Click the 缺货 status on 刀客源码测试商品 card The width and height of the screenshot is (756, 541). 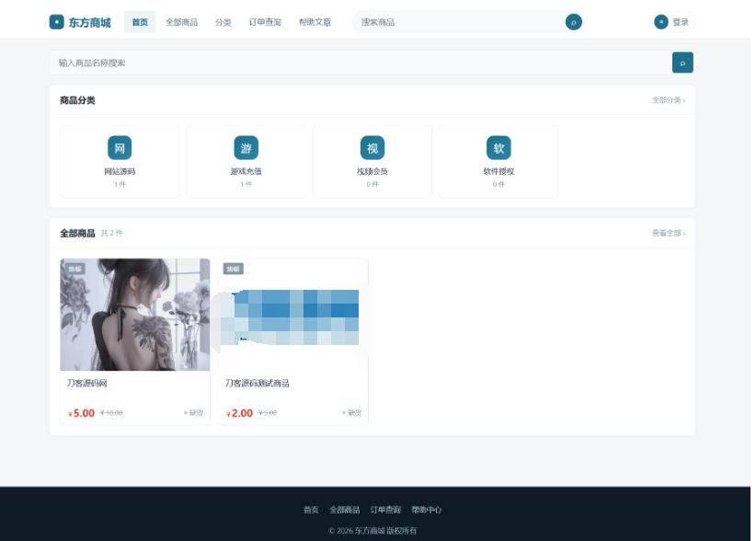(x=352, y=413)
